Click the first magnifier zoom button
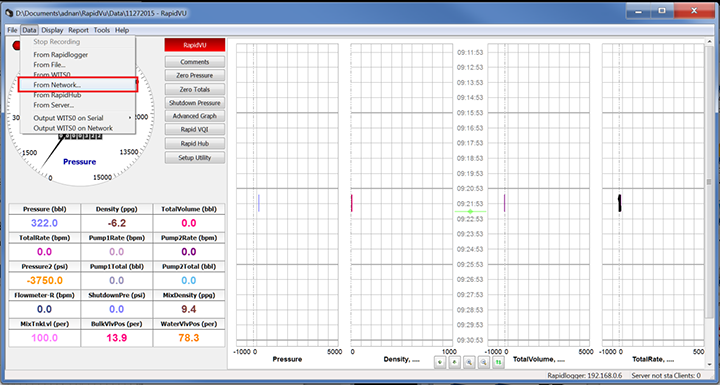The image size is (720, 385). (469, 362)
